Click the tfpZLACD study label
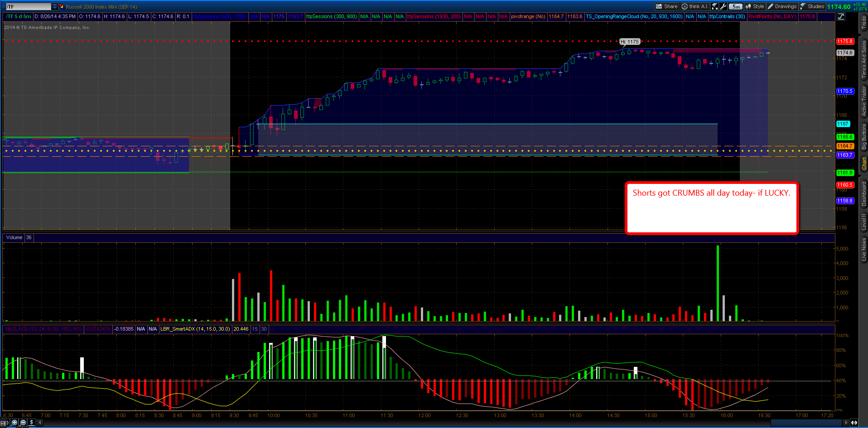This screenshot has width=868, height=428. point(43,329)
